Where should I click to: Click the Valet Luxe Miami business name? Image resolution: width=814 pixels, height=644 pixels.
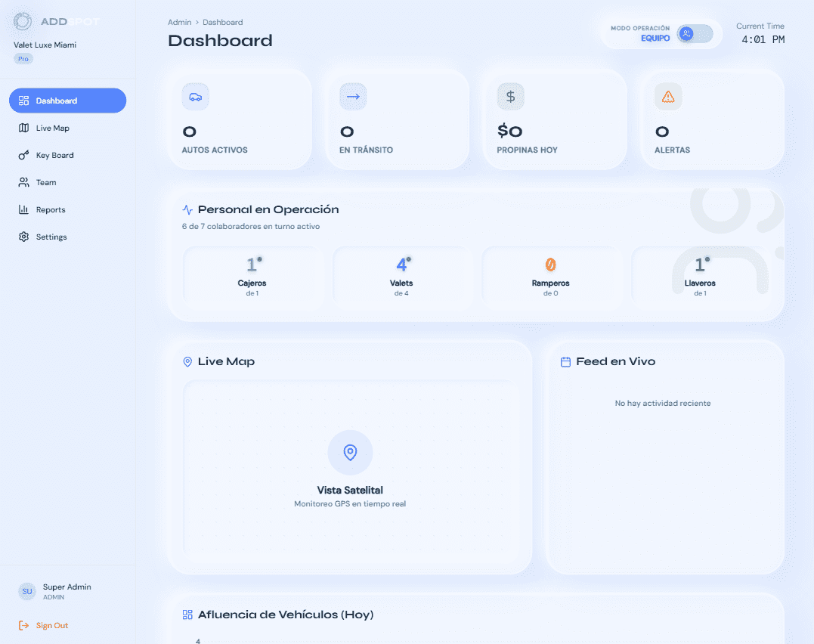(45, 45)
